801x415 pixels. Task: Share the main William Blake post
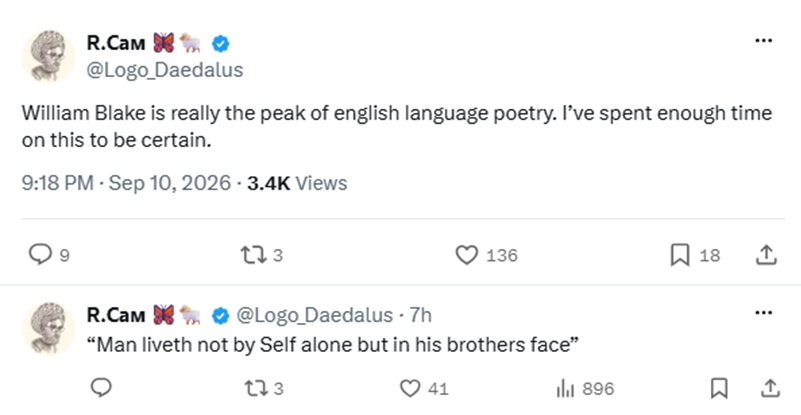pos(766,255)
